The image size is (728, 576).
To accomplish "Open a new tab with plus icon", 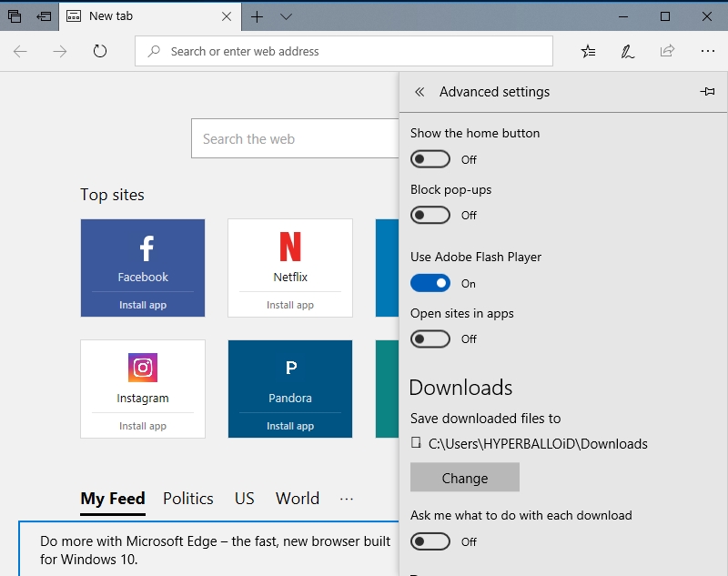I will tap(257, 16).
